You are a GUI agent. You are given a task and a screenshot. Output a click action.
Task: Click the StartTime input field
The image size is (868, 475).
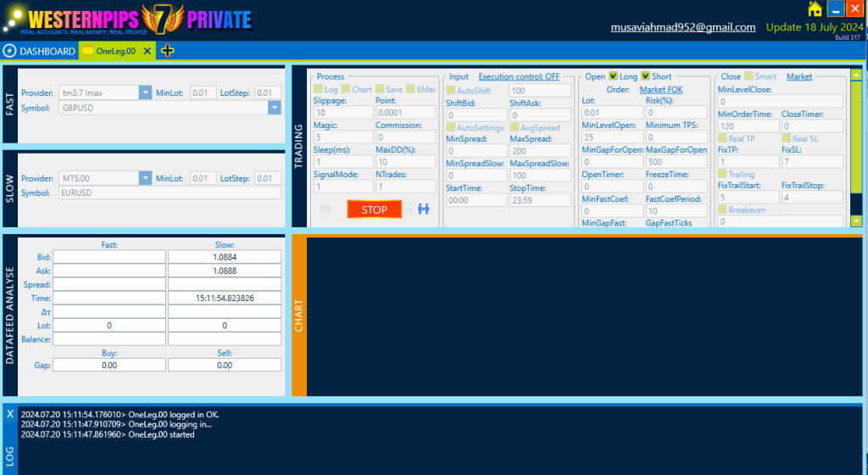point(476,200)
